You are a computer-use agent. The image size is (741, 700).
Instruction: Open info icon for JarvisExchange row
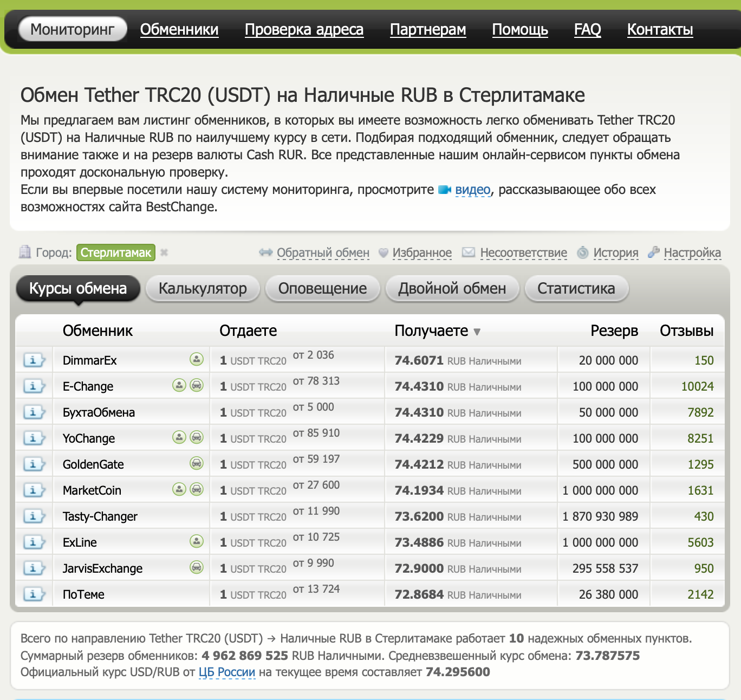point(34,568)
